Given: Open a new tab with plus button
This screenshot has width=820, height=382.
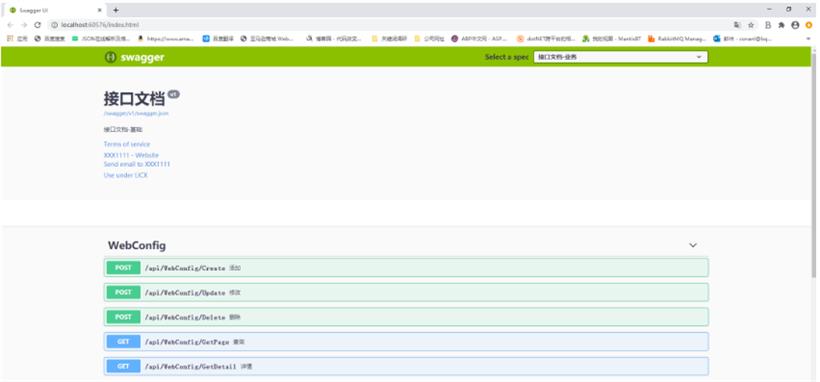Looking at the screenshot, I should (x=116, y=10).
